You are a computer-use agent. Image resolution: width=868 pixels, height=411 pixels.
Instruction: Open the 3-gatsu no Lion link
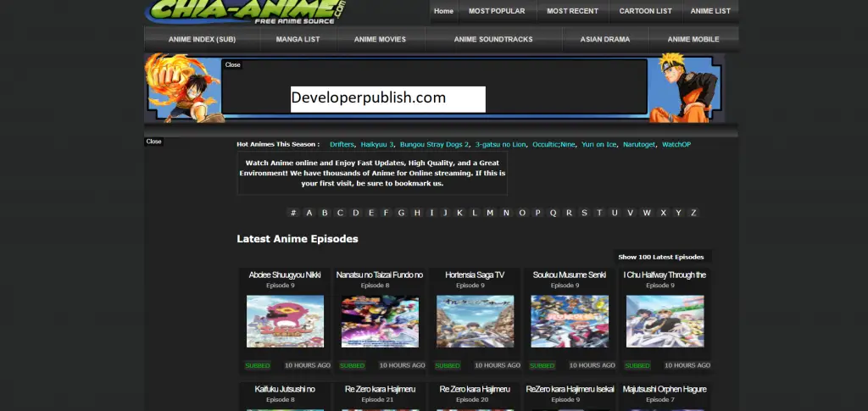point(500,144)
